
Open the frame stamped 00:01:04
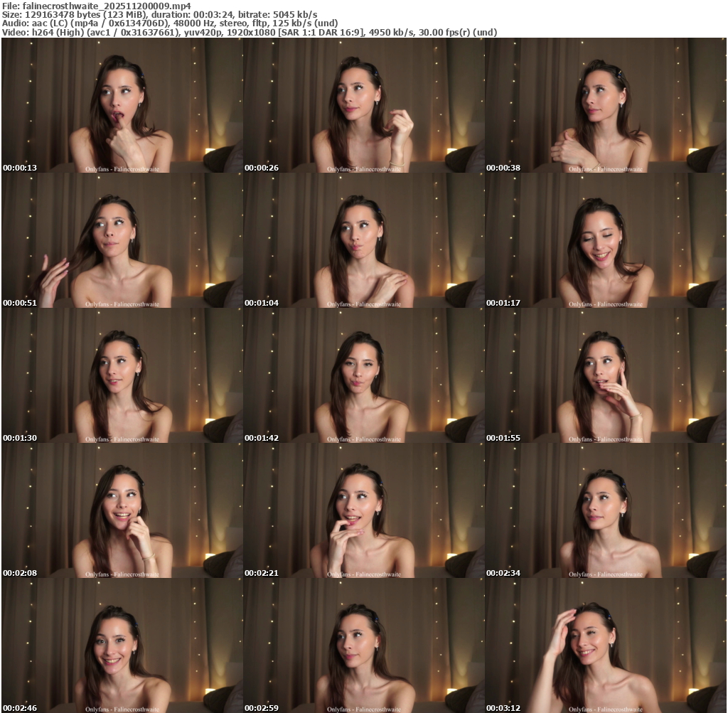tap(364, 240)
